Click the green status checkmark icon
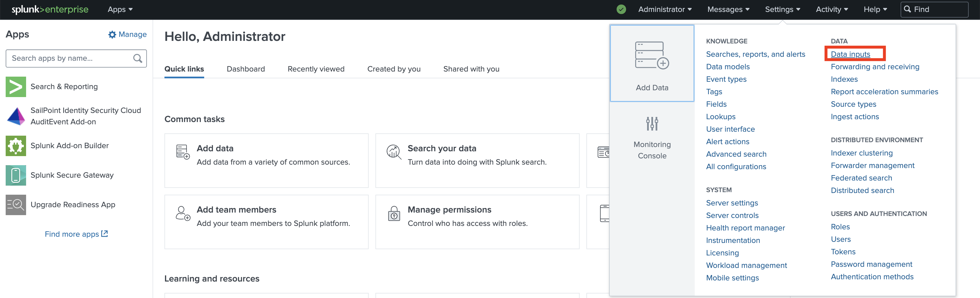Viewport: 980px width, 298px height. [621, 9]
